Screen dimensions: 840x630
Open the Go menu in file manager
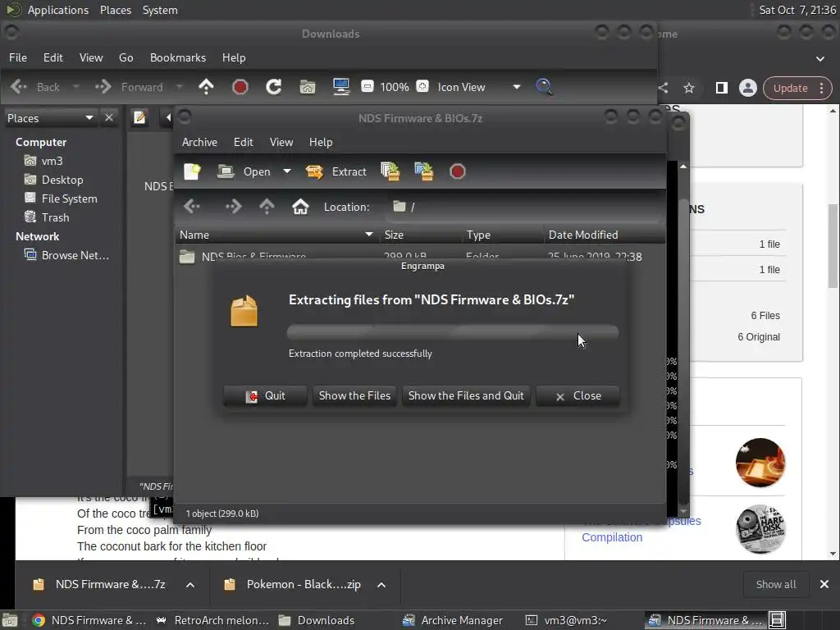pos(126,57)
